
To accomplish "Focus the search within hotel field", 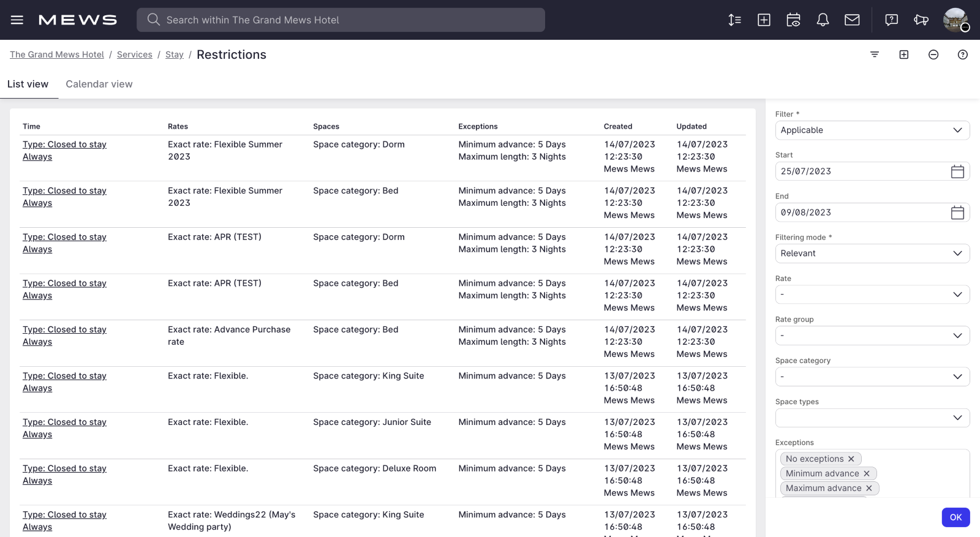I will (341, 20).
